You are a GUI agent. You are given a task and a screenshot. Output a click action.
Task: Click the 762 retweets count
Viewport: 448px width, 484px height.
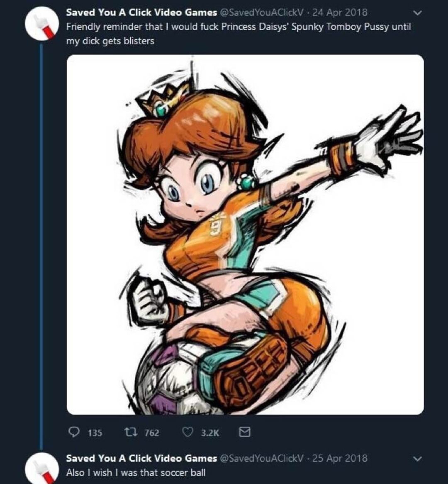151,433
